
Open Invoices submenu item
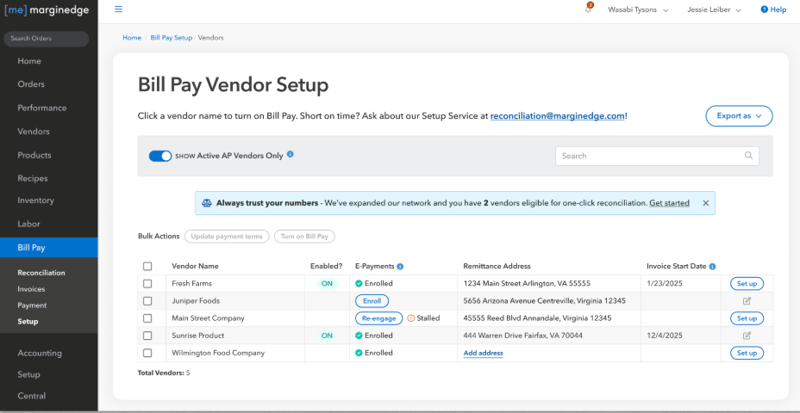tap(31, 289)
